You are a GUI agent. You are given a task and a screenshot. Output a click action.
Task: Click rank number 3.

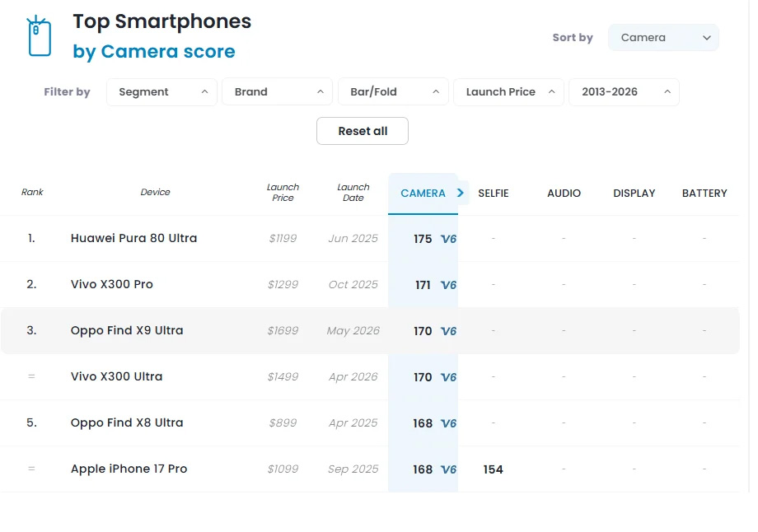(31, 330)
